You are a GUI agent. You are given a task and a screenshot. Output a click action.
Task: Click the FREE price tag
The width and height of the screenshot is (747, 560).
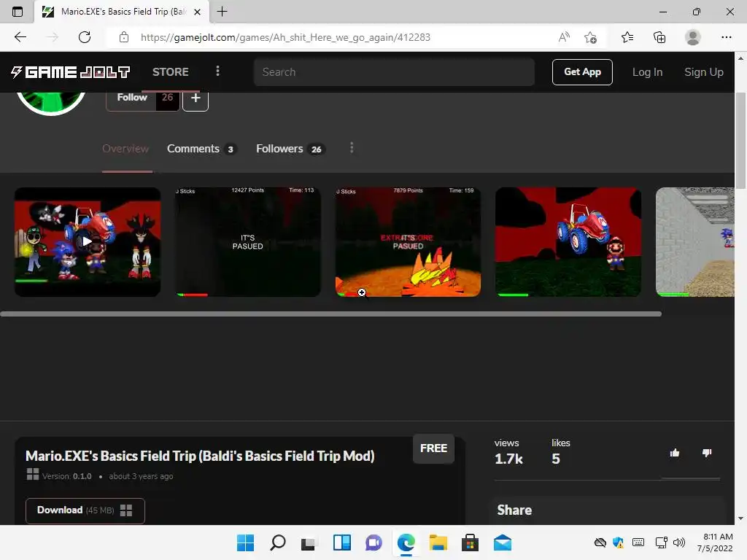point(433,448)
